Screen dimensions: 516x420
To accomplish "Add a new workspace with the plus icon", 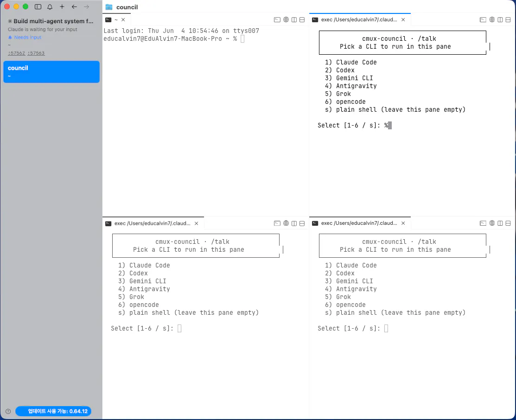I will click(62, 6).
